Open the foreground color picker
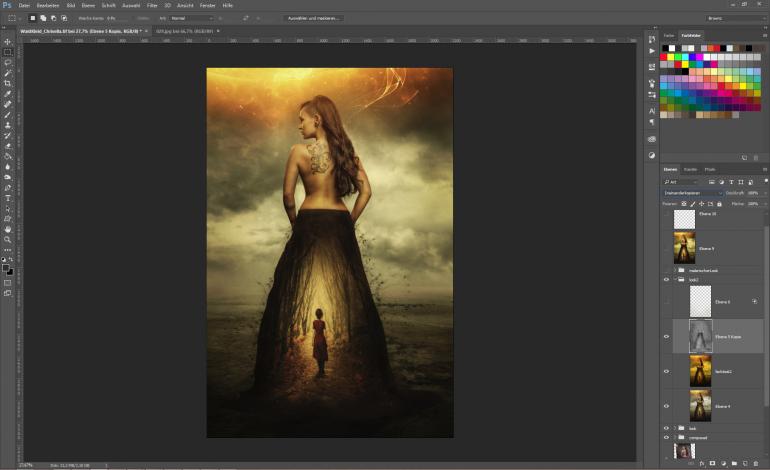770x470 pixels. pos(5,268)
